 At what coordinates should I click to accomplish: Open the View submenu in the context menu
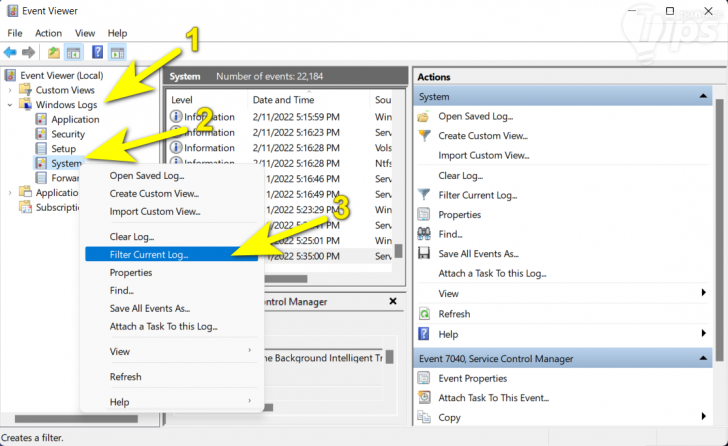click(x=172, y=351)
